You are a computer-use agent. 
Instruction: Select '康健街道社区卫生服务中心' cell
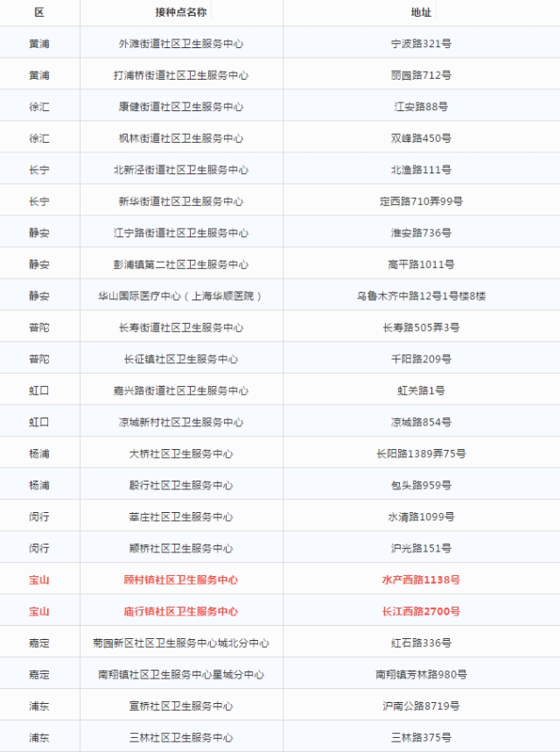181,107
